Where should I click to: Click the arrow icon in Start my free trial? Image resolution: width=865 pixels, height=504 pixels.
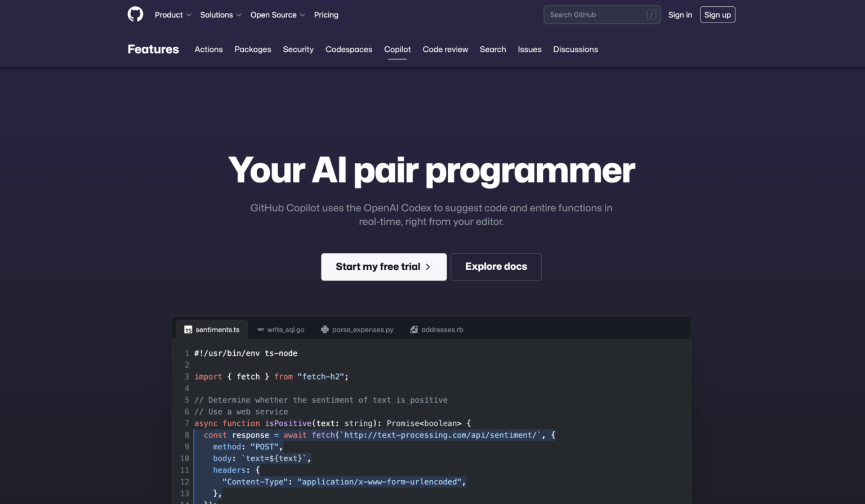pos(428,266)
